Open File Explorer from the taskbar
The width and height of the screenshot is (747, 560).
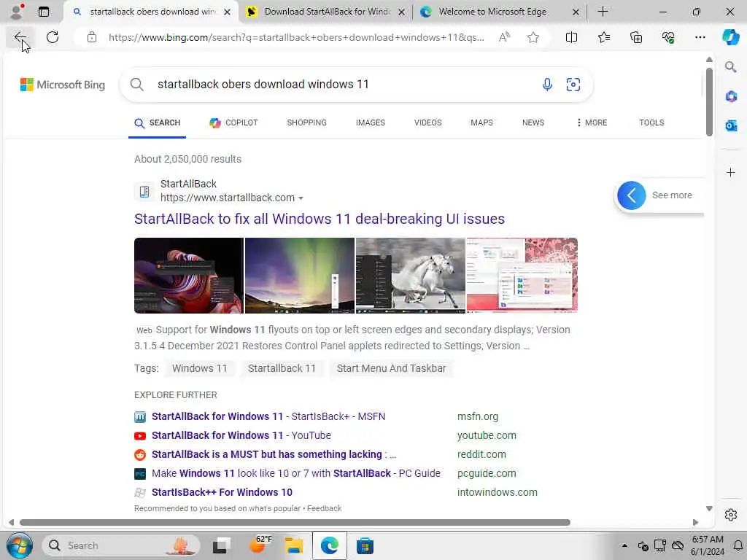(293, 545)
